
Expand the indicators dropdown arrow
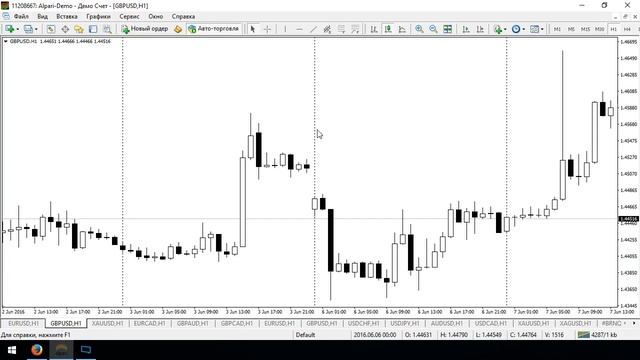pos(505,29)
